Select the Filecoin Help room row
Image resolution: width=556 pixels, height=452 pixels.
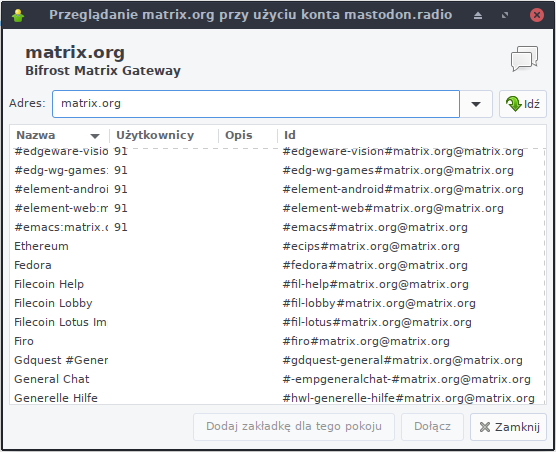coord(277,284)
